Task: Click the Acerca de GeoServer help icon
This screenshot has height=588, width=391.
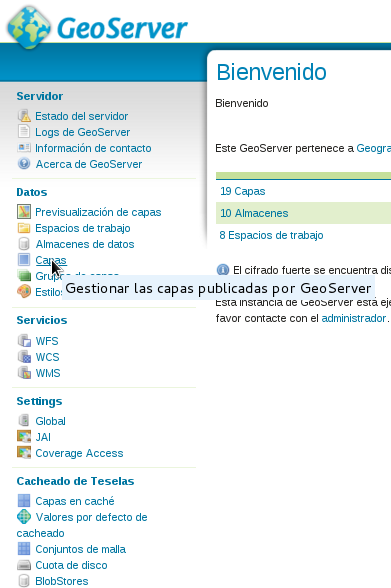Action: [x=24, y=164]
